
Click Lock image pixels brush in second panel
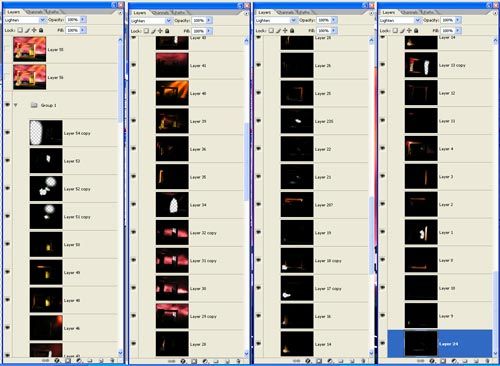pyautogui.click(x=154, y=31)
